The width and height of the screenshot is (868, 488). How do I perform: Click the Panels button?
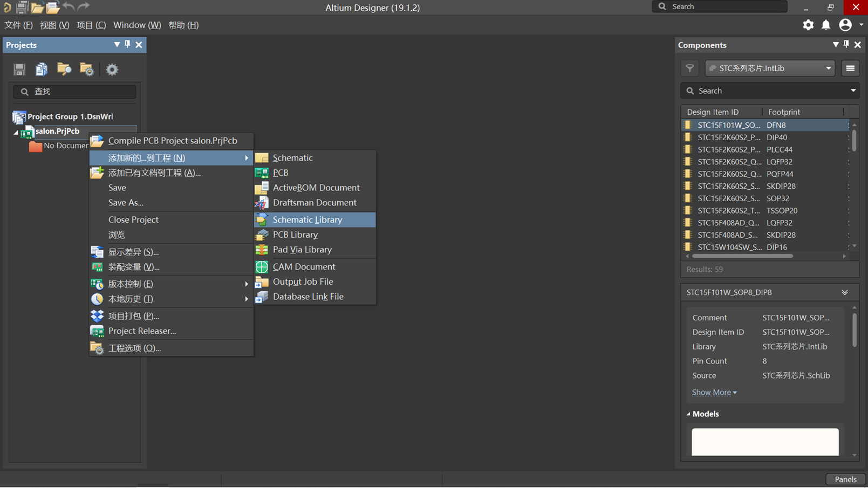point(845,479)
